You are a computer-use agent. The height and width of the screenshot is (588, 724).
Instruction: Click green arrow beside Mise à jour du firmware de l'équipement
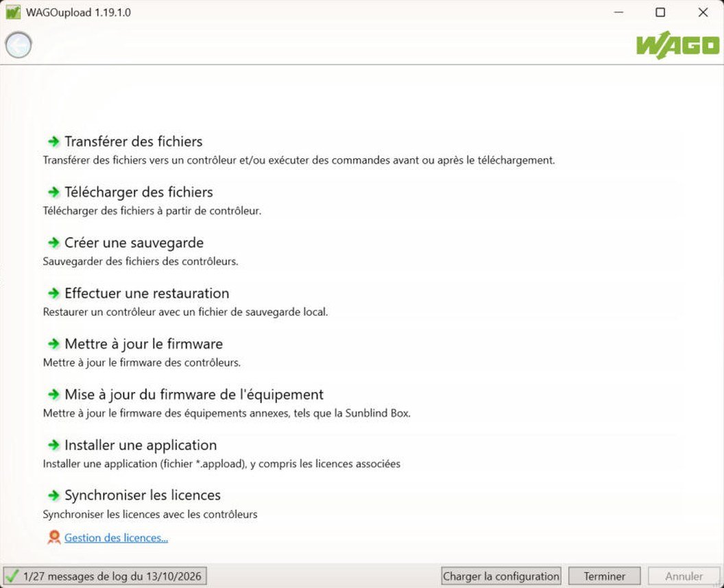[54, 395]
